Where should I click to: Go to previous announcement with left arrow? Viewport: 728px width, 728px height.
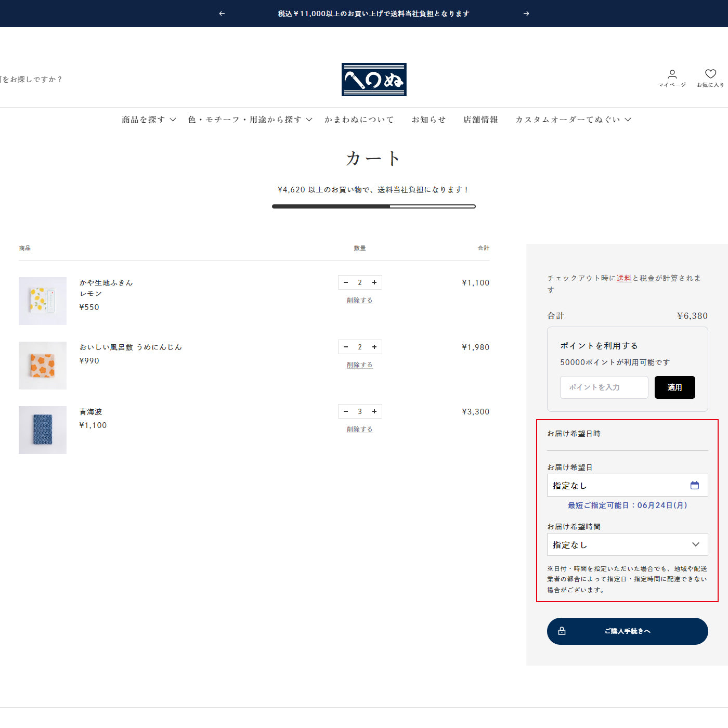(x=222, y=14)
